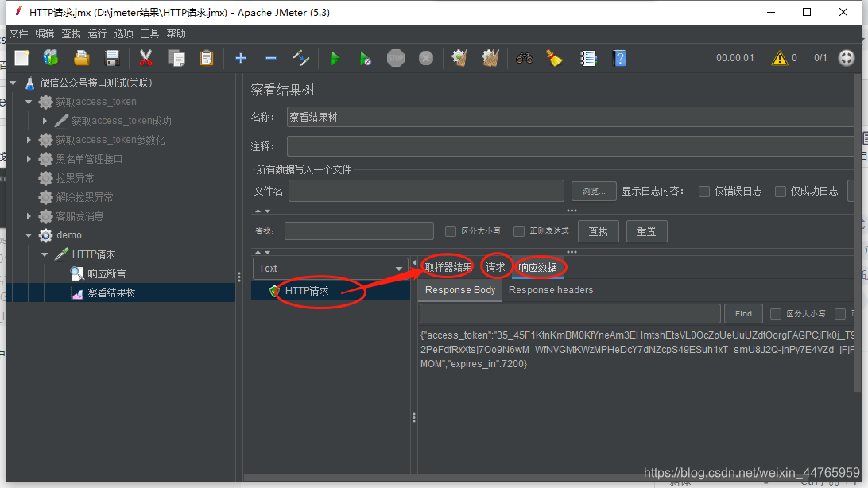Start the test with green play icon
The width and height of the screenshot is (868, 488).
[335, 58]
